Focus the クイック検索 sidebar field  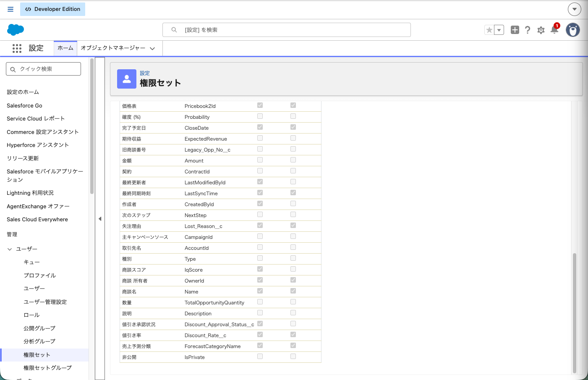pos(44,69)
